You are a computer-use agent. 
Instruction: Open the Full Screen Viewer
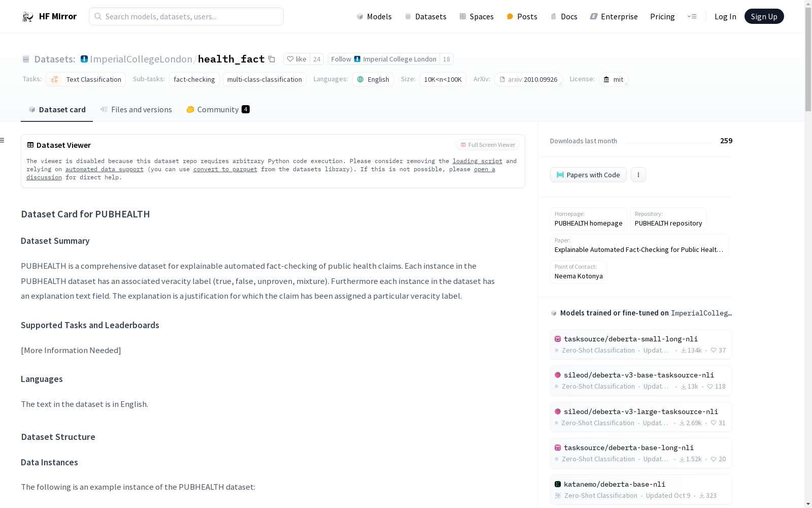[488, 145]
